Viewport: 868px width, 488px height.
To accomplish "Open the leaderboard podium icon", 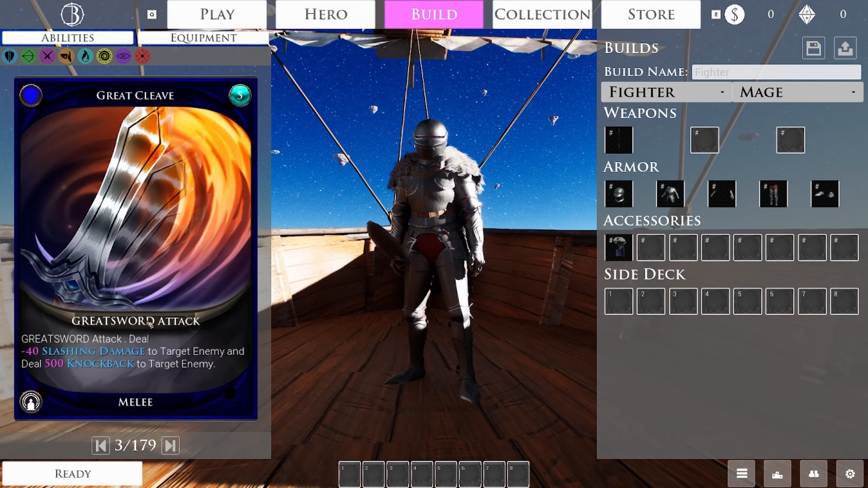I will pyautogui.click(x=777, y=474).
